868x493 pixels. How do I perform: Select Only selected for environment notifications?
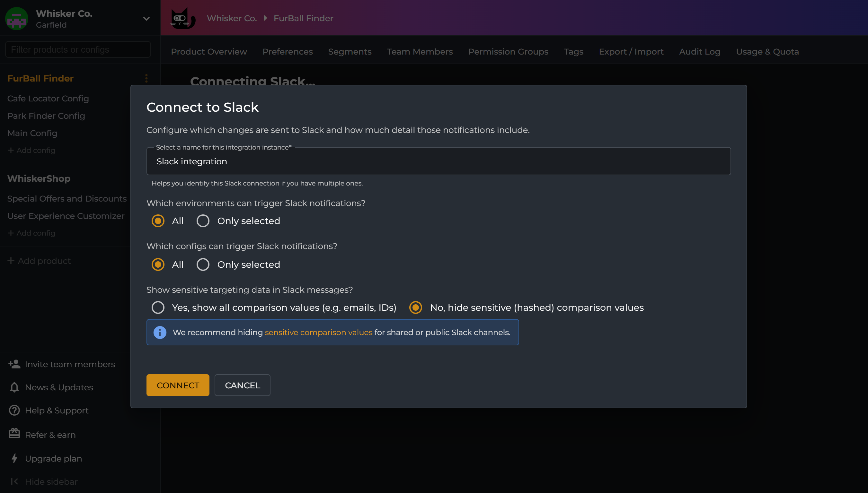tap(203, 221)
